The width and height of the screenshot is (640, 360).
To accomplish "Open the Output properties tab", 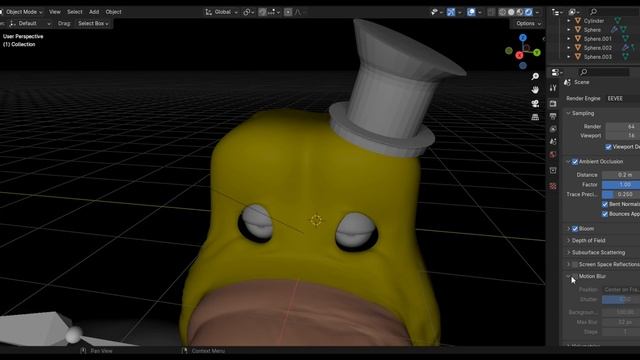I will (553, 116).
